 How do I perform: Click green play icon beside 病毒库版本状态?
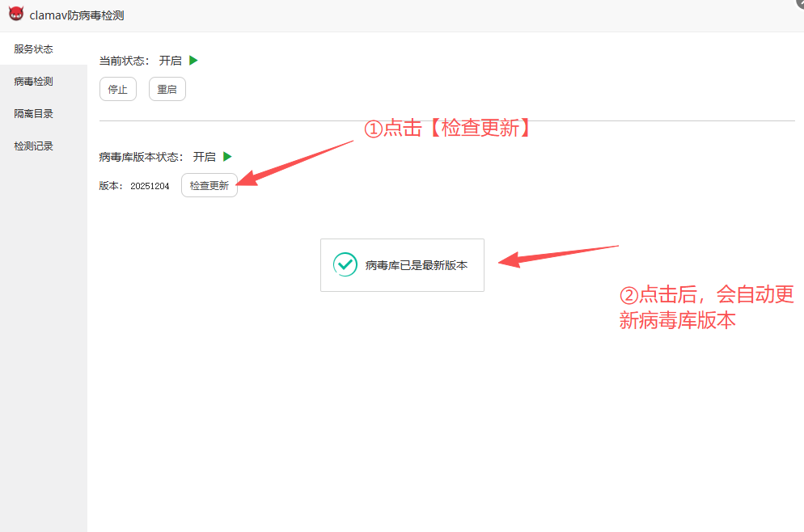point(227,156)
